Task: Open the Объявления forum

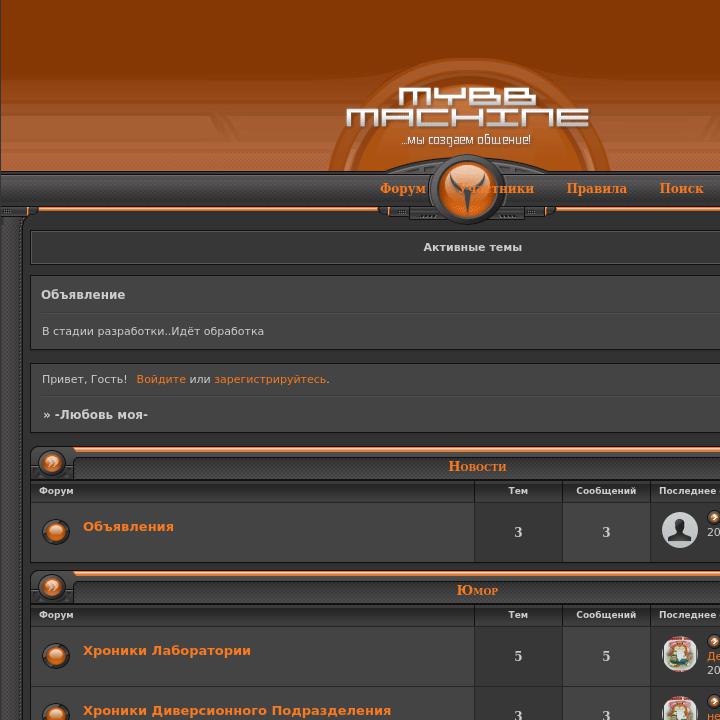Action: pos(129,527)
